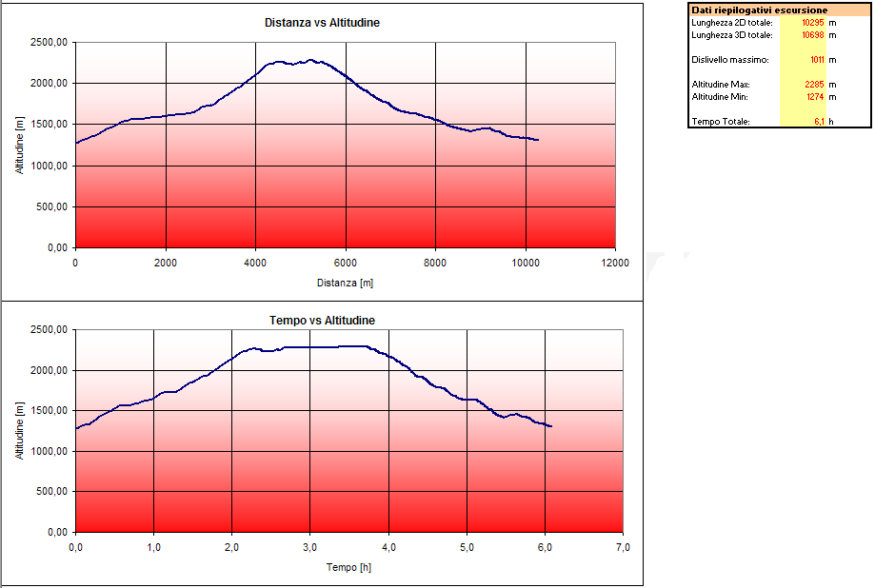This screenshot has height=588, width=875.
Task: Click the 'Altitudine [m]' label of the bottom chart
Action: pos(20,430)
